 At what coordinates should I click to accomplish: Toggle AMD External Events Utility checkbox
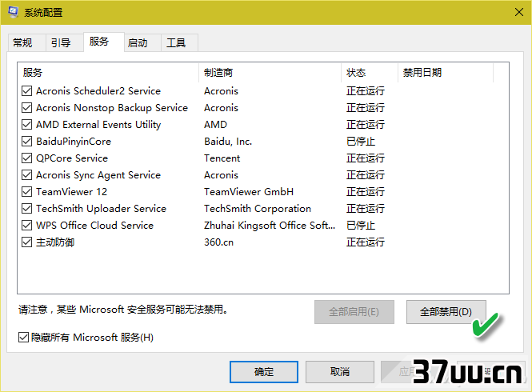27,125
